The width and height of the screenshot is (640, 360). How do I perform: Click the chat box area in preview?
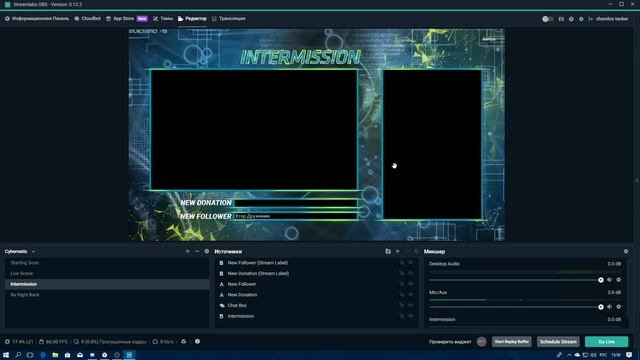[x=432, y=144]
